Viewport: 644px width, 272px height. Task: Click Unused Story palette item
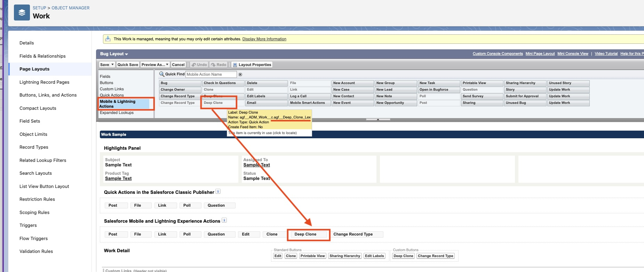point(568,83)
